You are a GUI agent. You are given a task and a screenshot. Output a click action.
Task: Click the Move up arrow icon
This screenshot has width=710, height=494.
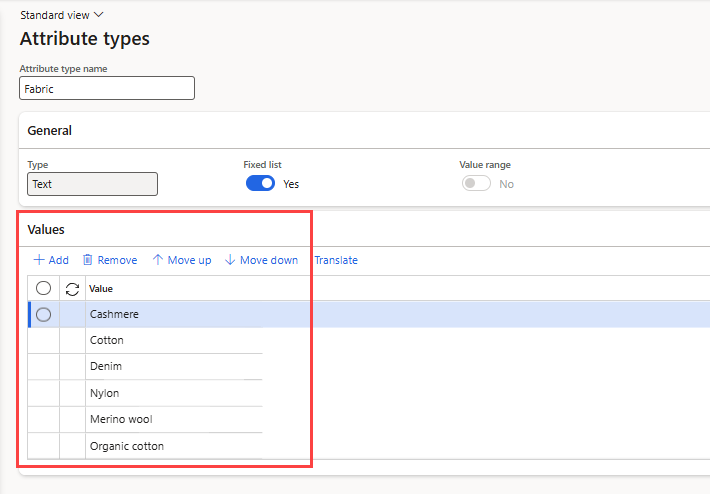pos(157,260)
